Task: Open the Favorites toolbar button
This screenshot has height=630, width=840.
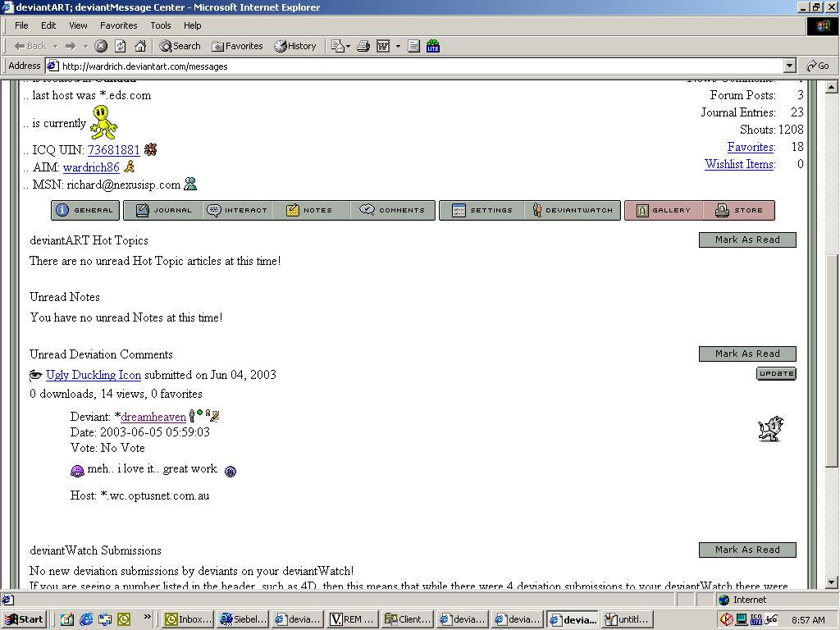Action: [x=237, y=46]
